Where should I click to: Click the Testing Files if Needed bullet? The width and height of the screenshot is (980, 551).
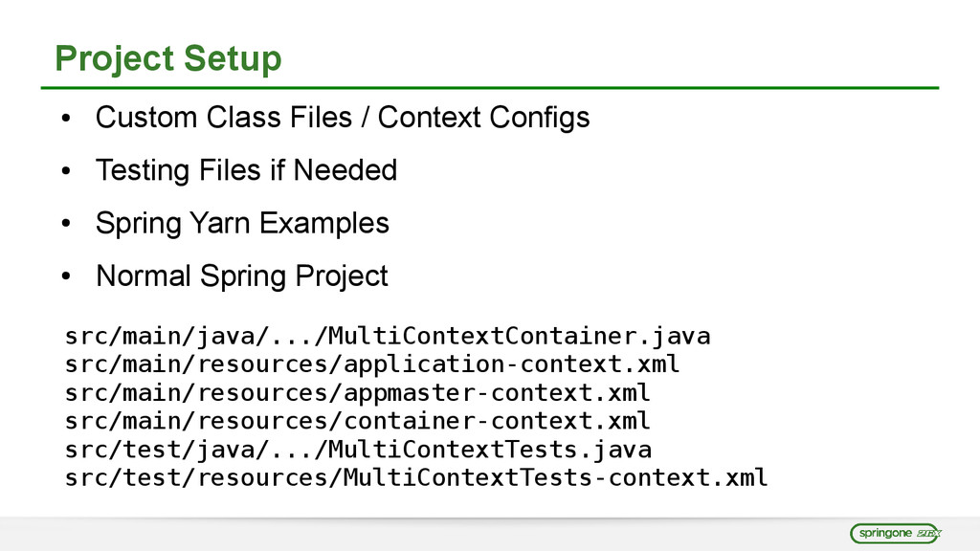(246, 170)
